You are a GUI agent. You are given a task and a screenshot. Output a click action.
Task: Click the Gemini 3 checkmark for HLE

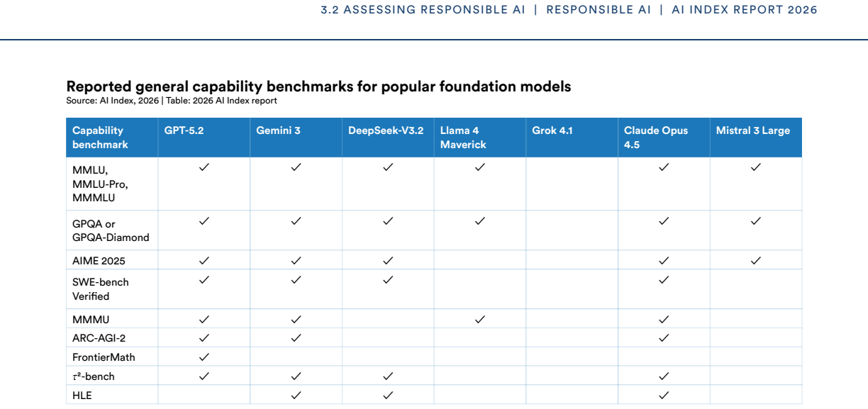pyautogui.click(x=296, y=395)
